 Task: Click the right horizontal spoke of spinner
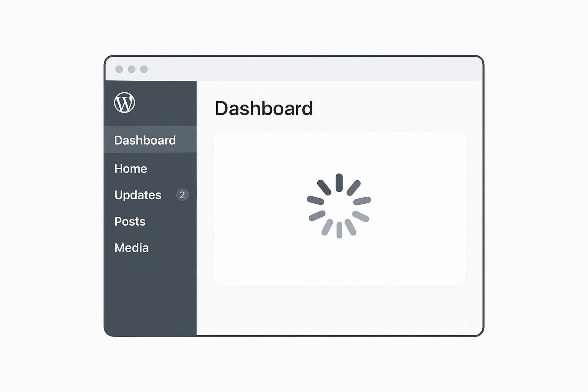[x=362, y=201]
